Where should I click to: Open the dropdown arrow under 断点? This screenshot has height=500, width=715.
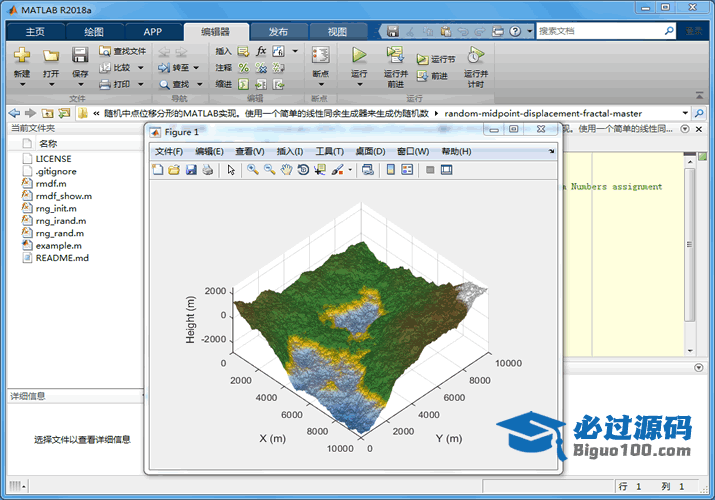pyautogui.click(x=321, y=84)
